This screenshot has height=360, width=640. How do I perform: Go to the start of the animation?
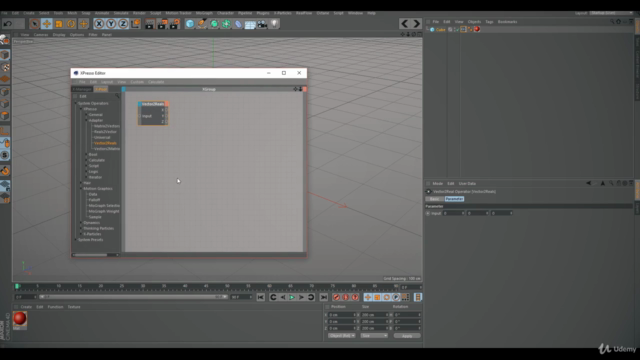260,297
